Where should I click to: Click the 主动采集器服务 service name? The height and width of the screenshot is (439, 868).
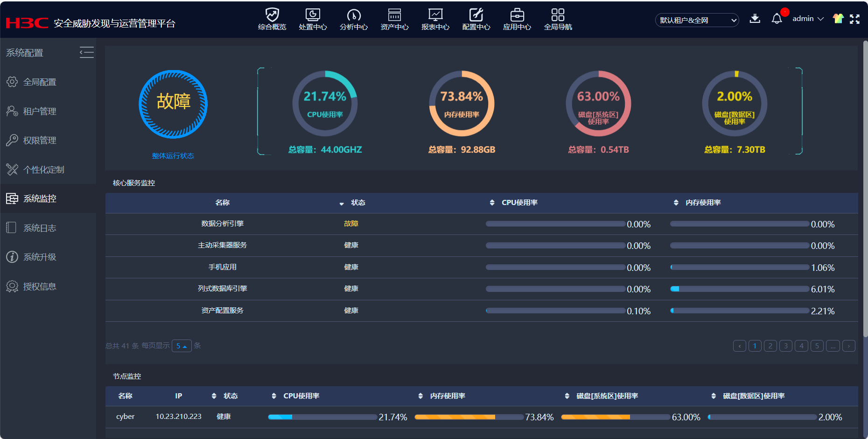pyautogui.click(x=222, y=245)
